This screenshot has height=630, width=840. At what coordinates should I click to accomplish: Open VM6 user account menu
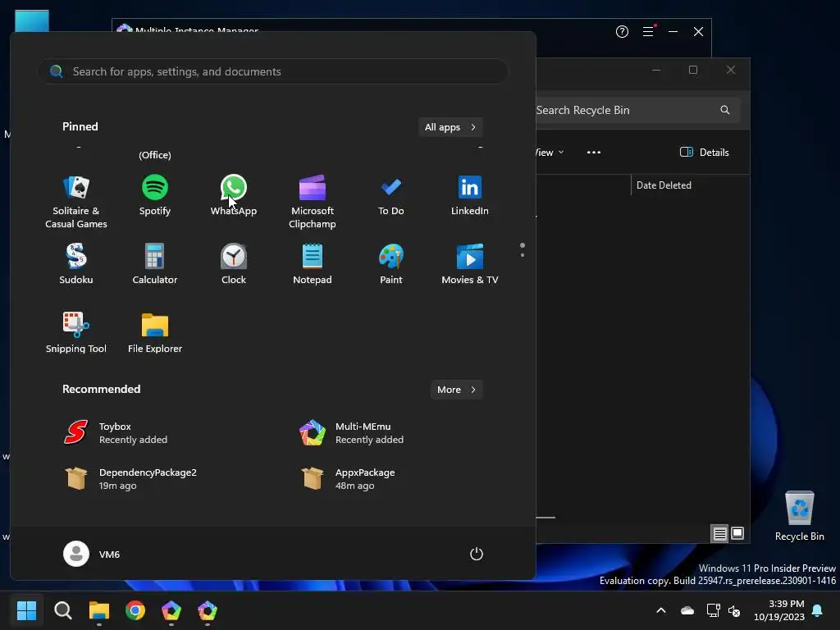(x=92, y=554)
